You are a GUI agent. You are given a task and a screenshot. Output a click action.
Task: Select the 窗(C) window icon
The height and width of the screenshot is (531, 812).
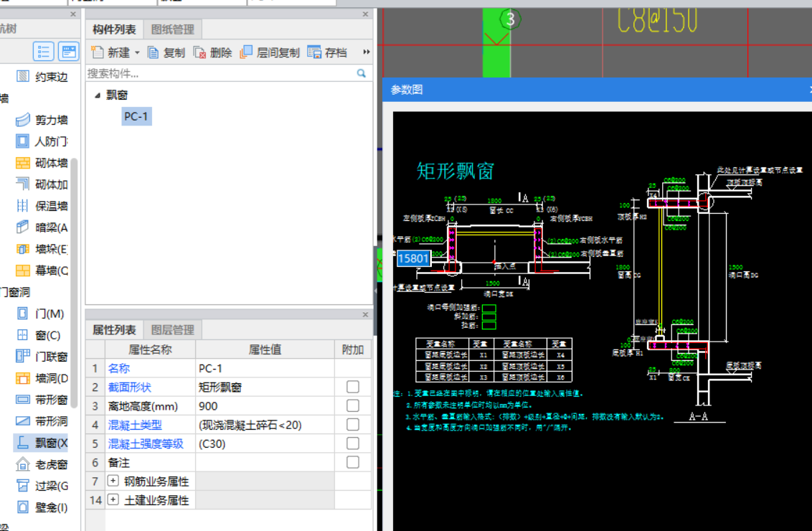tap(22, 335)
